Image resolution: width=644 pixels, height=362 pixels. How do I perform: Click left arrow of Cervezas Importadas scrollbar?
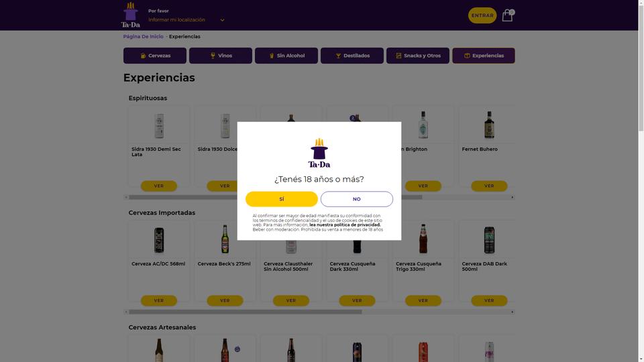[126, 312]
